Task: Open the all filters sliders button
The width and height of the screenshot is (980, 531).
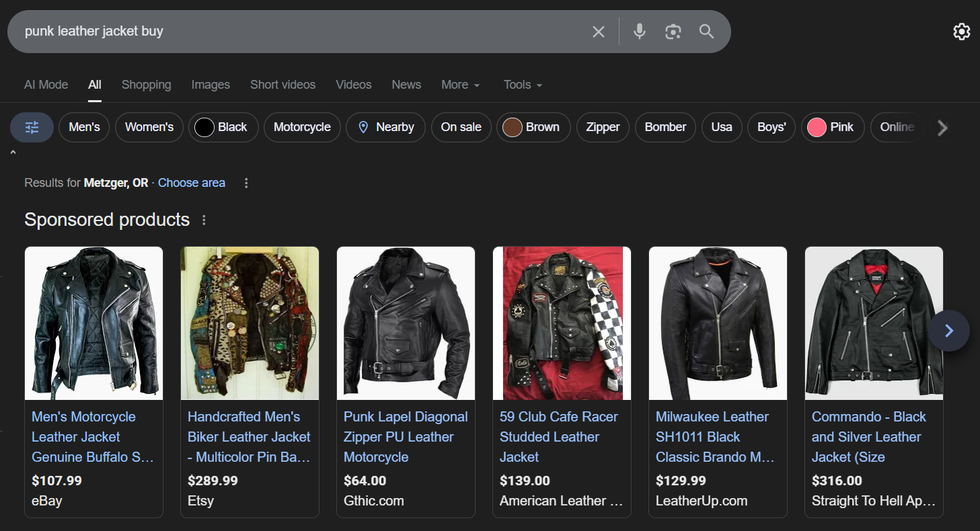Action: (32, 127)
